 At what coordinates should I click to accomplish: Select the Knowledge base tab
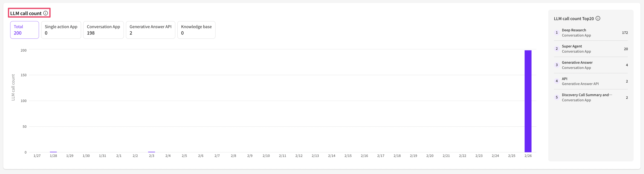point(196,30)
